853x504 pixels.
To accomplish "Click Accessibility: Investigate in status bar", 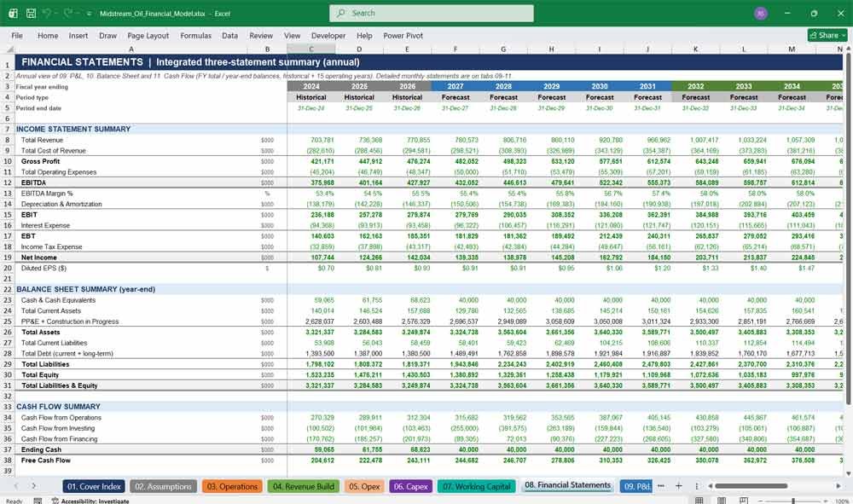I will pos(90,501).
